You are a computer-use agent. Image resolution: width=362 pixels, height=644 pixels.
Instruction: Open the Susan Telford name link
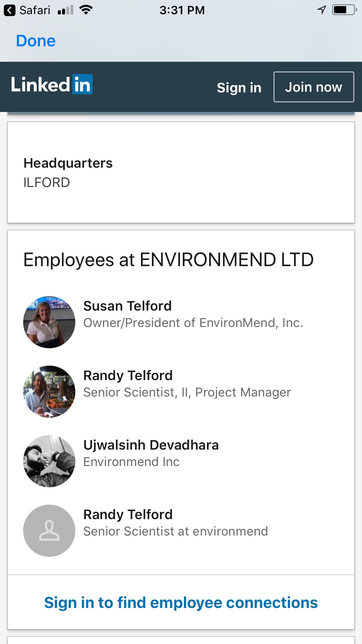(x=127, y=306)
